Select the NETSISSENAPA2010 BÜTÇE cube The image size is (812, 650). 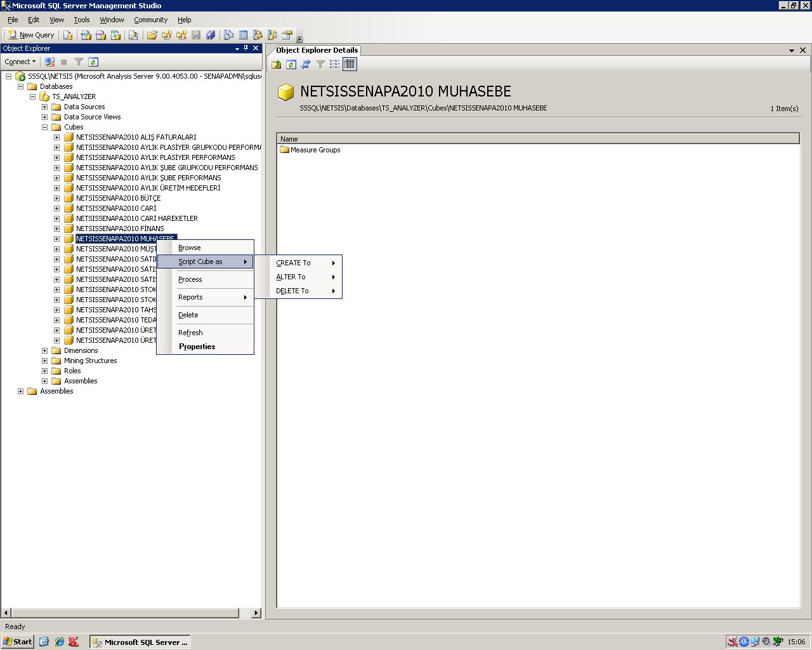118,198
